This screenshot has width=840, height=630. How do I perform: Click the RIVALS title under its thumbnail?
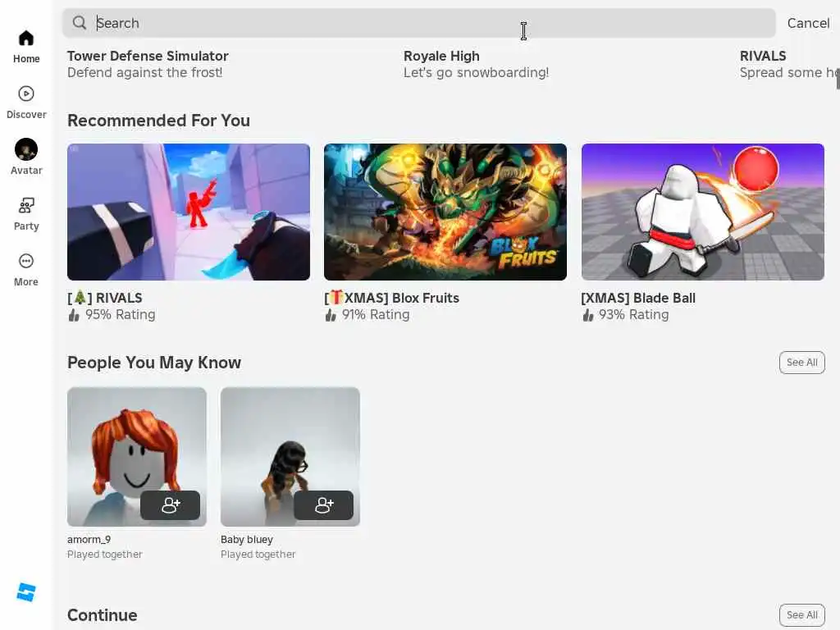click(x=105, y=298)
